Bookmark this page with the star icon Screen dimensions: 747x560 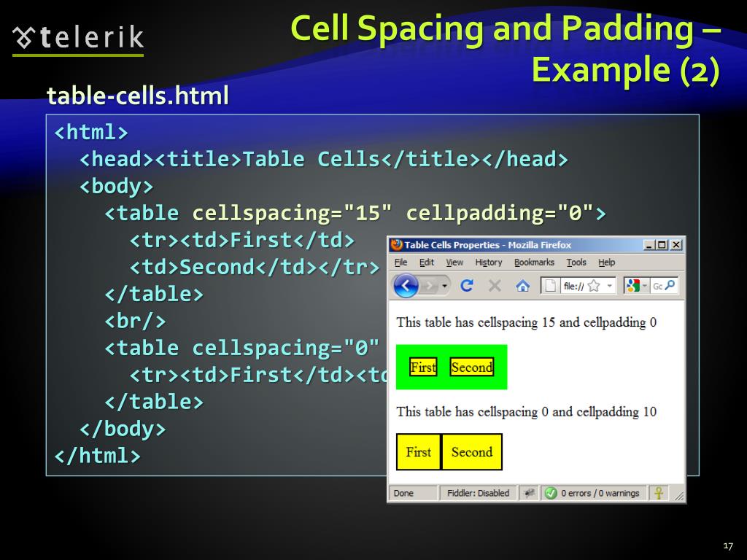click(x=594, y=286)
